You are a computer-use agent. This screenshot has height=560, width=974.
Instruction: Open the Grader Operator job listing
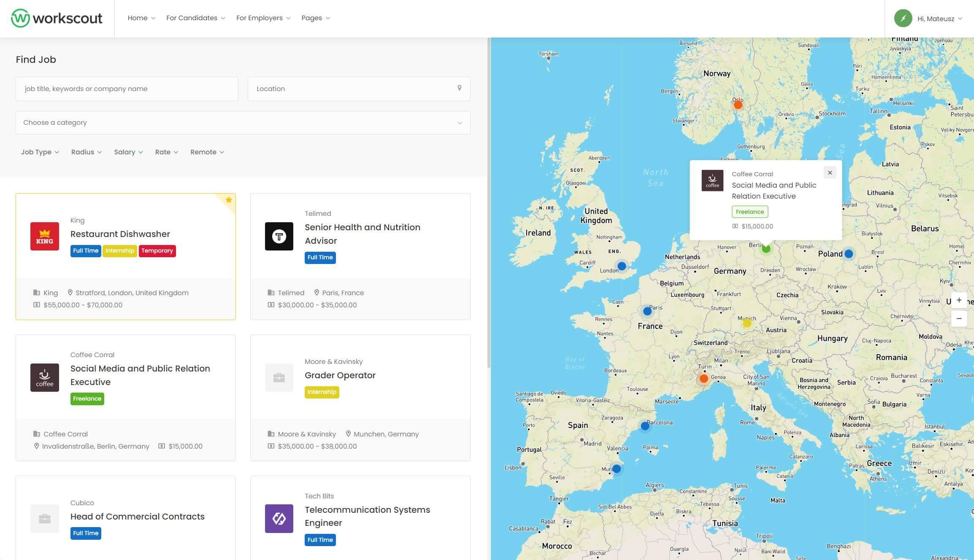pyautogui.click(x=340, y=375)
